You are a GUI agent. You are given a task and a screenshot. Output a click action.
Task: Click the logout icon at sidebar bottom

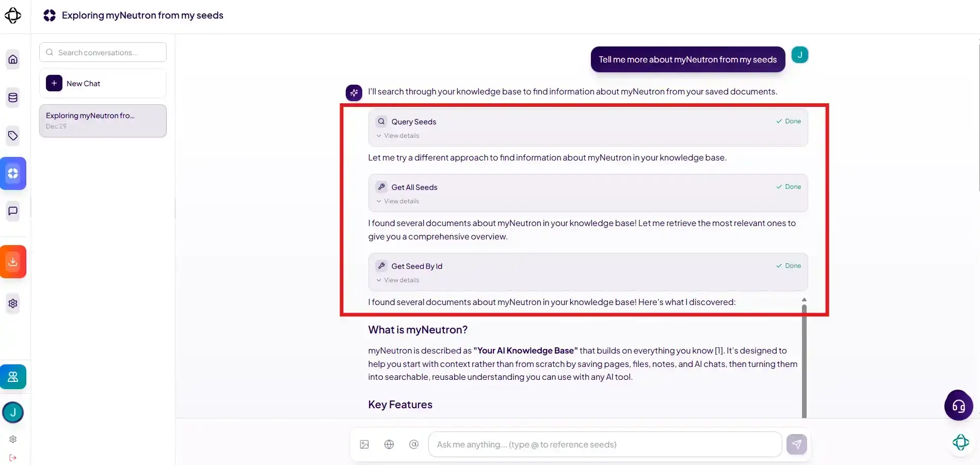click(x=13, y=458)
